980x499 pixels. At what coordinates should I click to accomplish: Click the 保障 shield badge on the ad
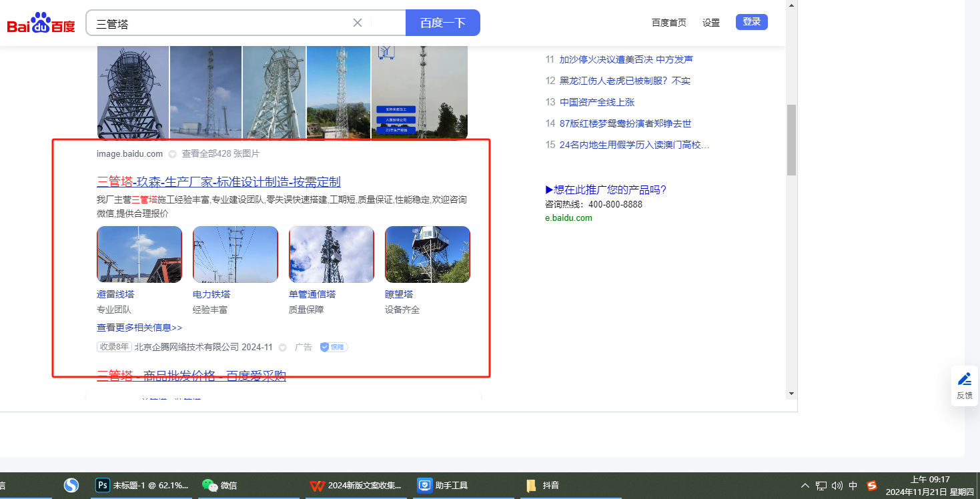(334, 347)
